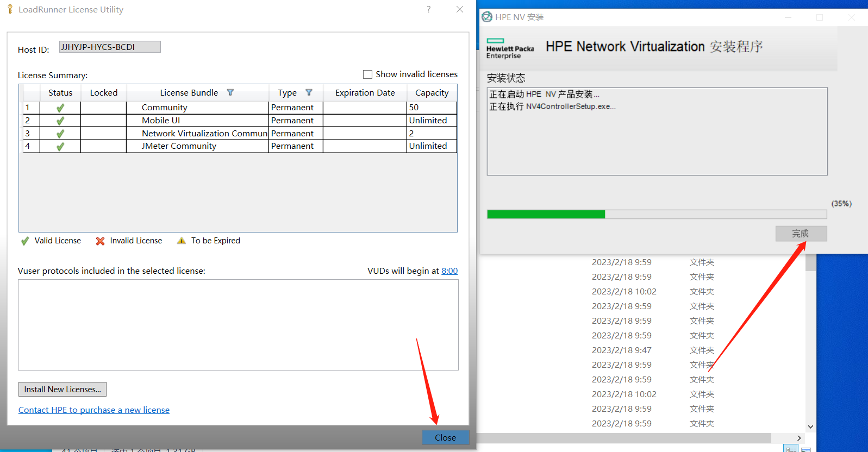Close the LoadRunner License Utility with X

pos(460,9)
